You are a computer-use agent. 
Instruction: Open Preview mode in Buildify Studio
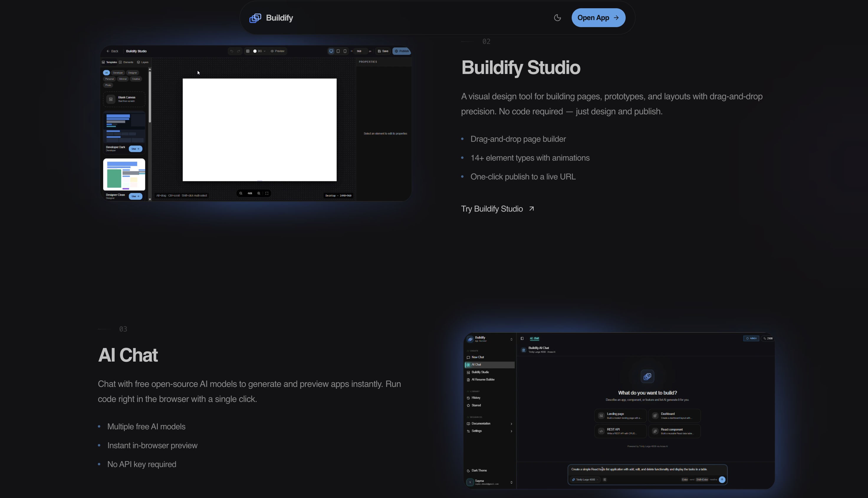278,51
